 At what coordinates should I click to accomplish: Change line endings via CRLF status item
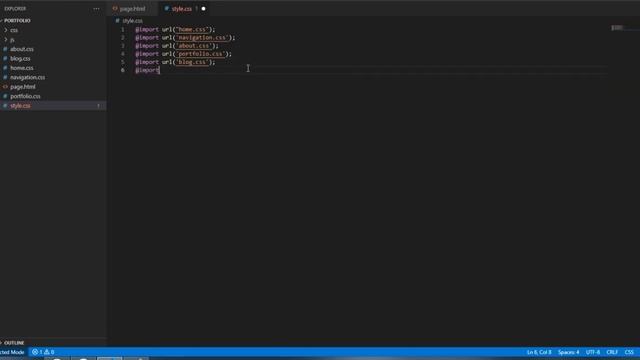click(612, 352)
